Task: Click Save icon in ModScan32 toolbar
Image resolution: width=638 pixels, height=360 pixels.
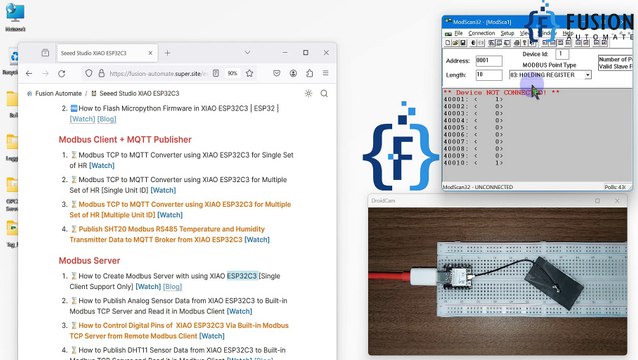Action: coord(463,43)
